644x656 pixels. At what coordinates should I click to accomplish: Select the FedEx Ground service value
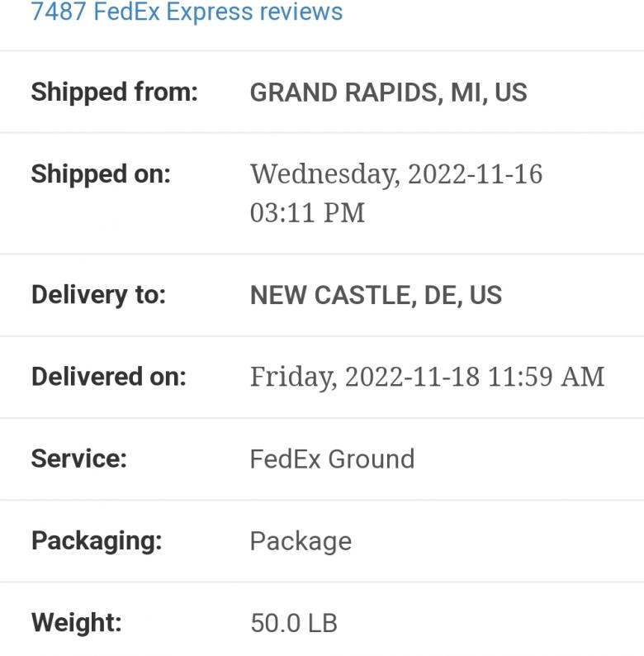(332, 459)
